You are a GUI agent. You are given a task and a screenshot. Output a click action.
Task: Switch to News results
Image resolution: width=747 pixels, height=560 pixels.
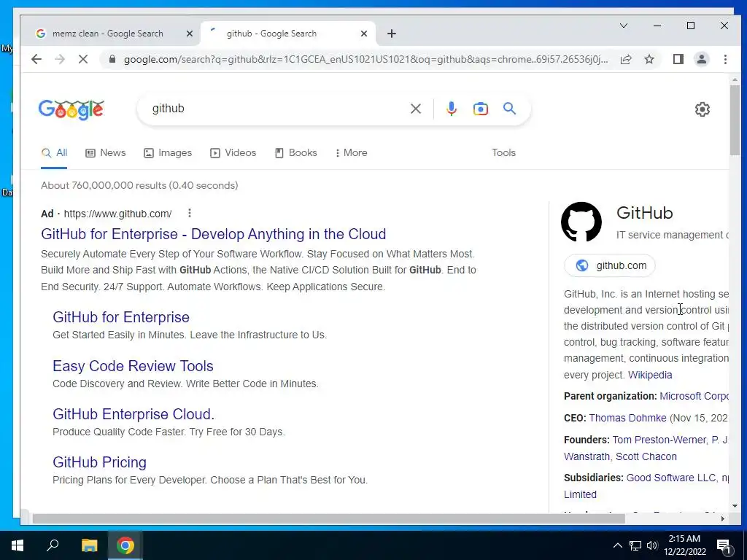[x=106, y=153]
